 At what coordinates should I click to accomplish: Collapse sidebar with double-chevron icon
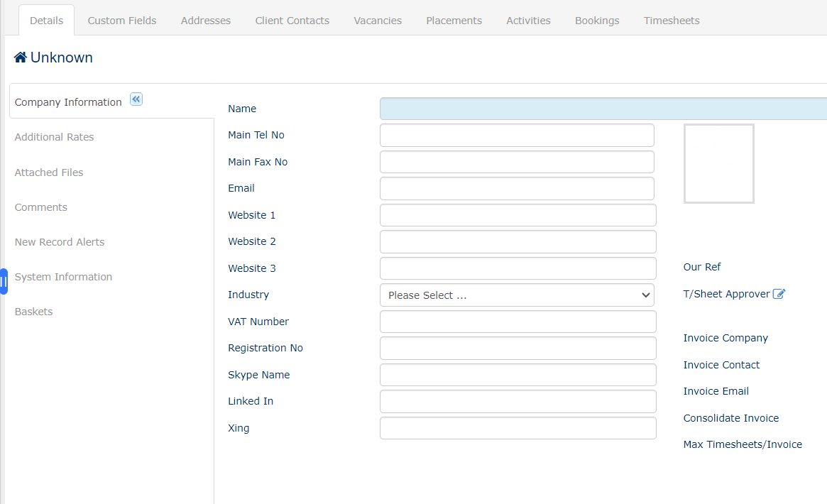click(136, 99)
